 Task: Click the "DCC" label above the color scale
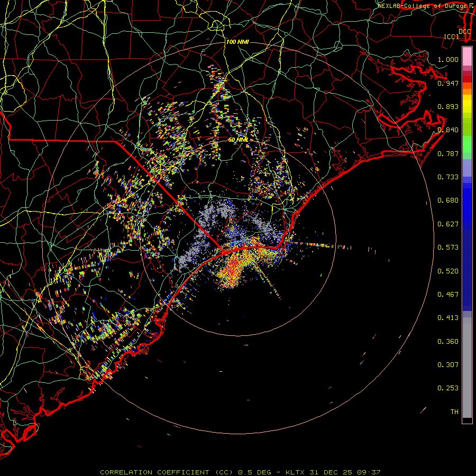[x=464, y=32]
